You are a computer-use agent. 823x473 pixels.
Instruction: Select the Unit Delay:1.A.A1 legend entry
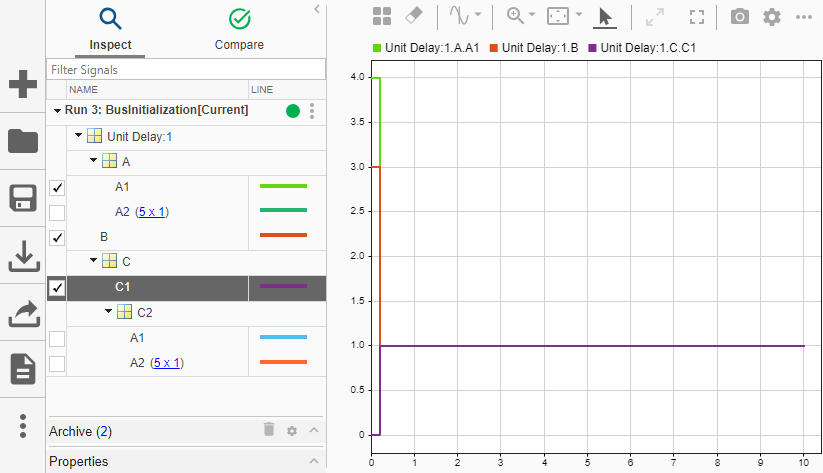coord(426,48)
